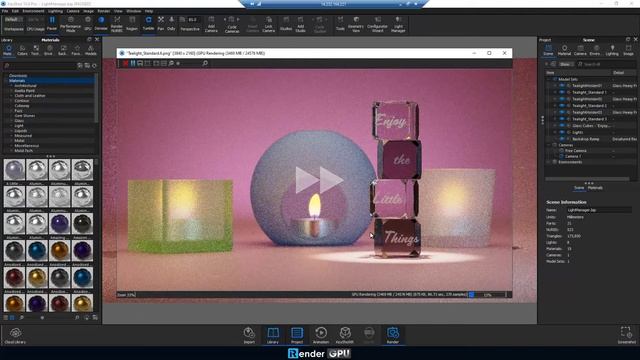The image size is (640, 360).
Task: Collapse the Model Sets tree node
Action: (x=549, y=79)
